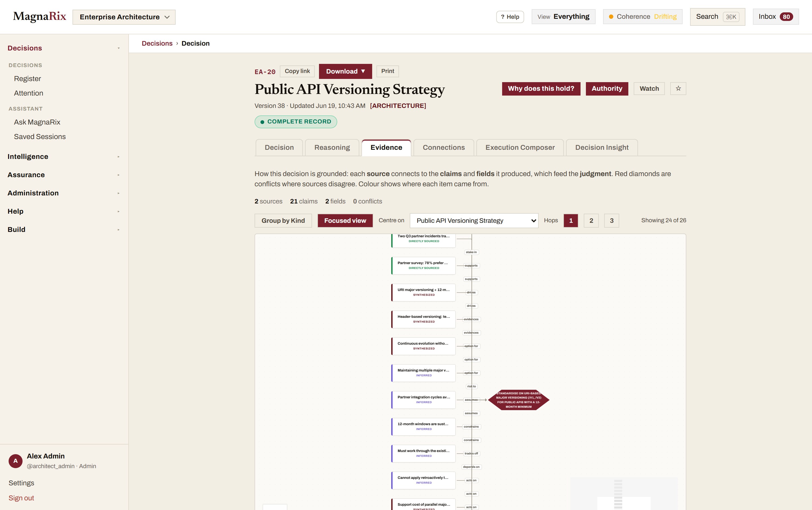This screenshot has height=510, width=812.
Task: Click the Alex Admin avatar circle
Action: (16, 461)
